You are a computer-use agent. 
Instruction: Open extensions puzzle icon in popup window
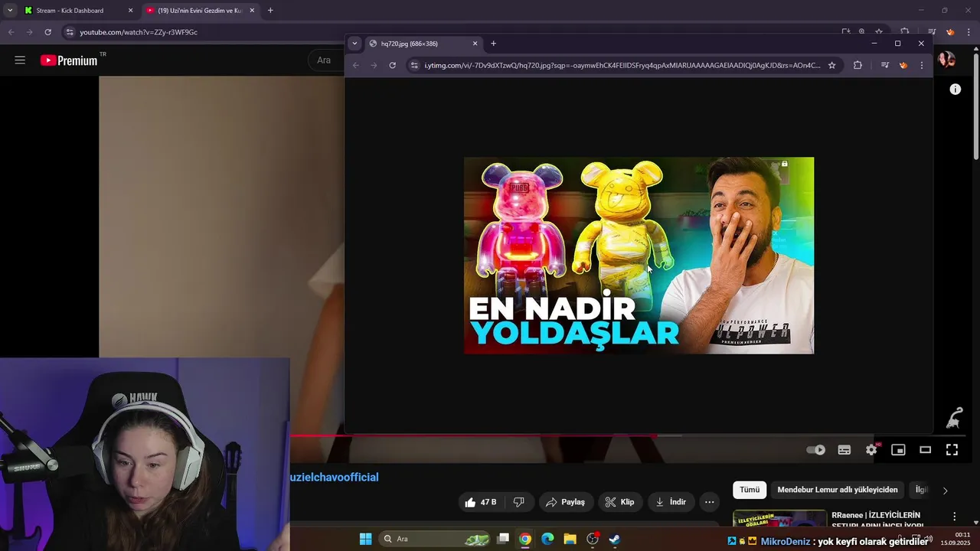point(857,65)
